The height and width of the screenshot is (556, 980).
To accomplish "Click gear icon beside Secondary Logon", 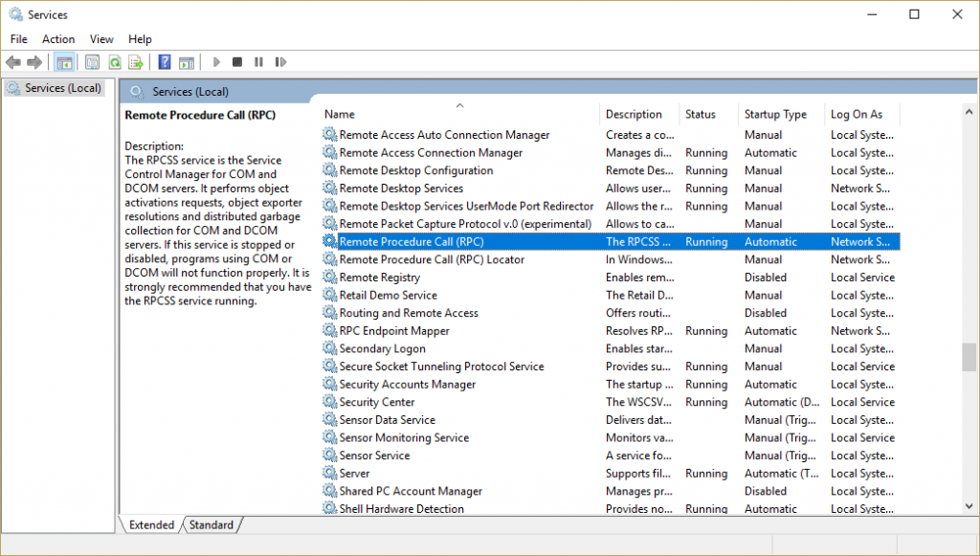I will (329, 348).
